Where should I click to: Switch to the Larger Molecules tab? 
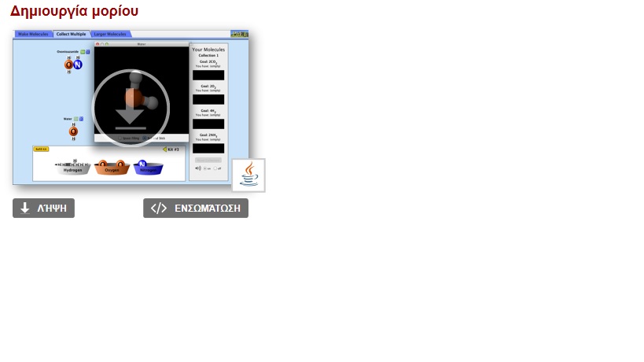109,35
